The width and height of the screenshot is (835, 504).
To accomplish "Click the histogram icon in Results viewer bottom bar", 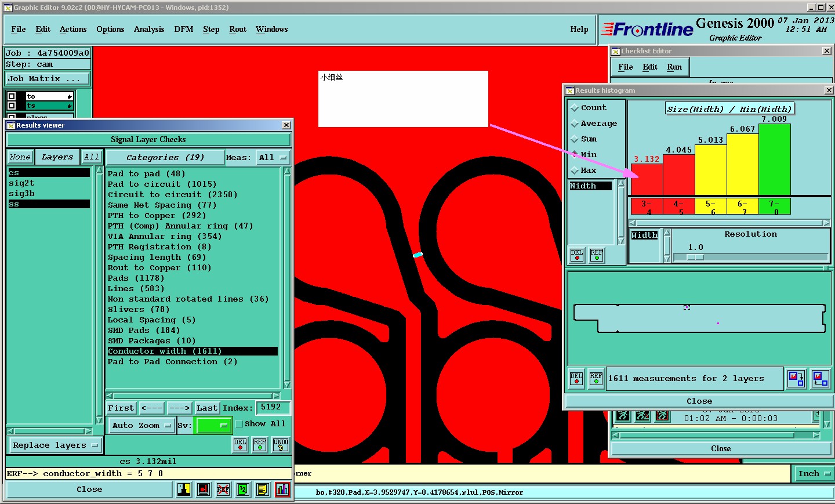I will (282, 490).
